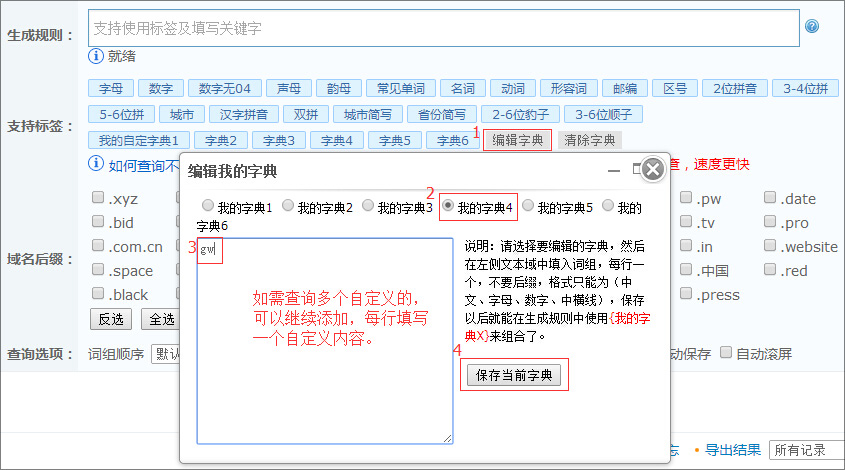The width and height of the screenshot is (845, 470).
Task: Click the info icon beside 就绪
Action: [96, 56]
